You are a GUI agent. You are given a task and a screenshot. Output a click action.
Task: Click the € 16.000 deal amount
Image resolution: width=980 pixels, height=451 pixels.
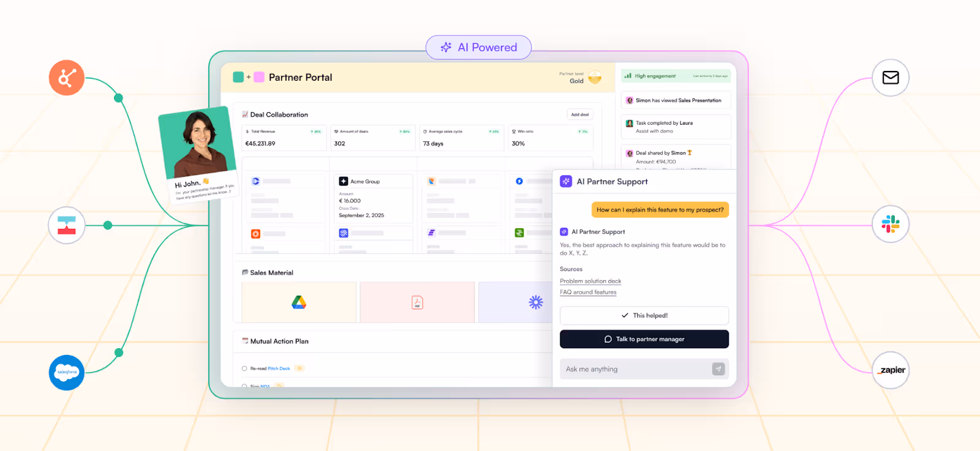[350, 201]
